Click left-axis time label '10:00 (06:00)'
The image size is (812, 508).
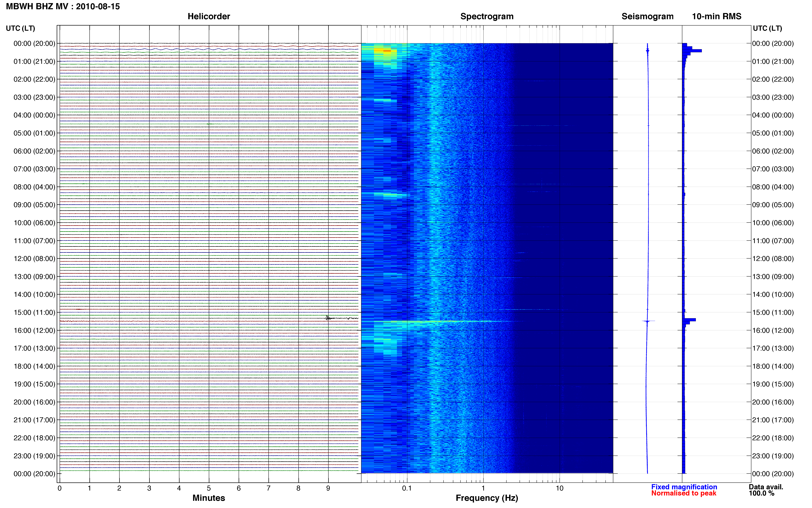pos(34,223)
